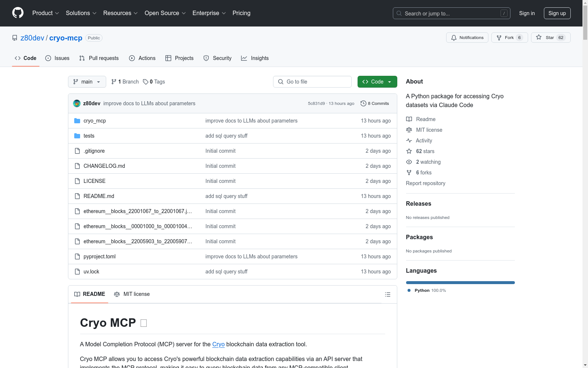Switch to the Issues tab

[x=57, y=58]
